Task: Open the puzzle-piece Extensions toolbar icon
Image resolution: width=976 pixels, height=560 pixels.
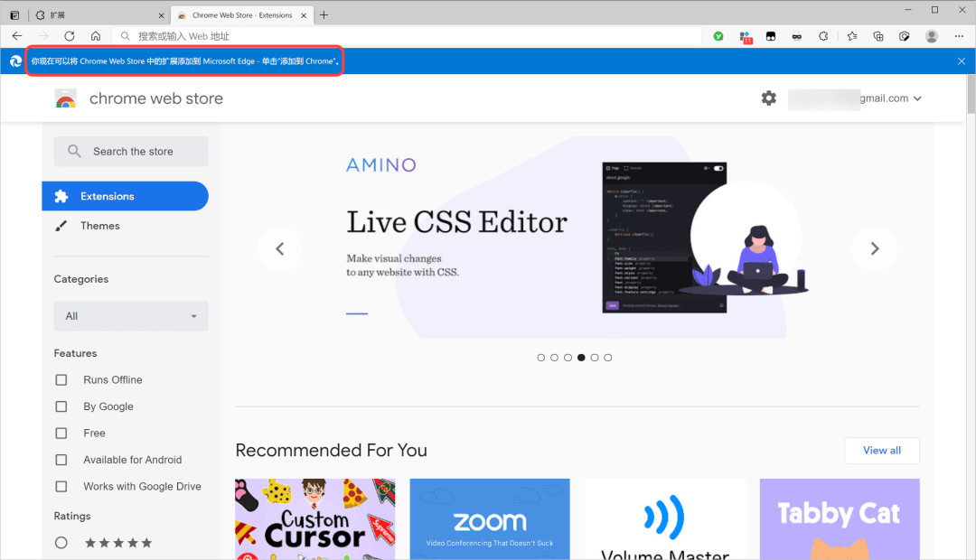Action: (823, 36)
